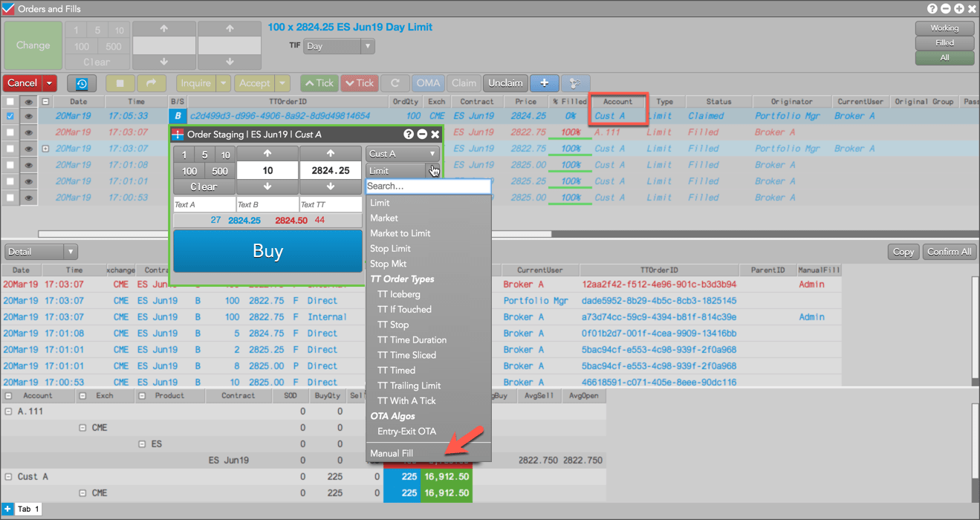The width and height of the screenshot is (980, 520).
Task: Toggle eye icon on 17:00:53 order row
Action: [x=29, y=198]
